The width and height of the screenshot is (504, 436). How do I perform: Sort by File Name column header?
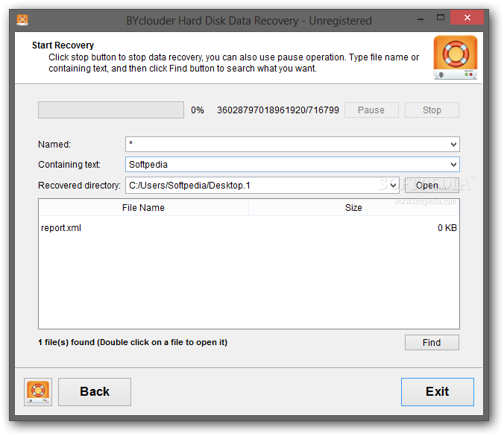(x=143, y=208)
